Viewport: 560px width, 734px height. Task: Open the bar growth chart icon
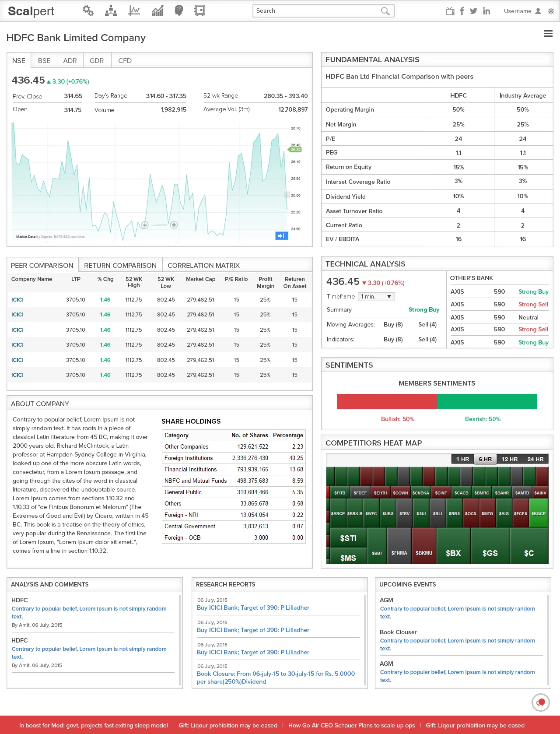(x=157, y=11)
